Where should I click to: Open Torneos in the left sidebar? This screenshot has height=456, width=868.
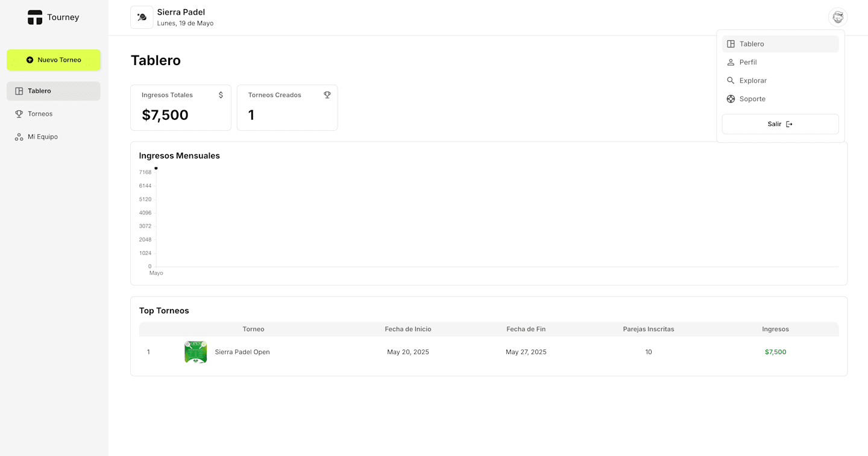(54, 114)
